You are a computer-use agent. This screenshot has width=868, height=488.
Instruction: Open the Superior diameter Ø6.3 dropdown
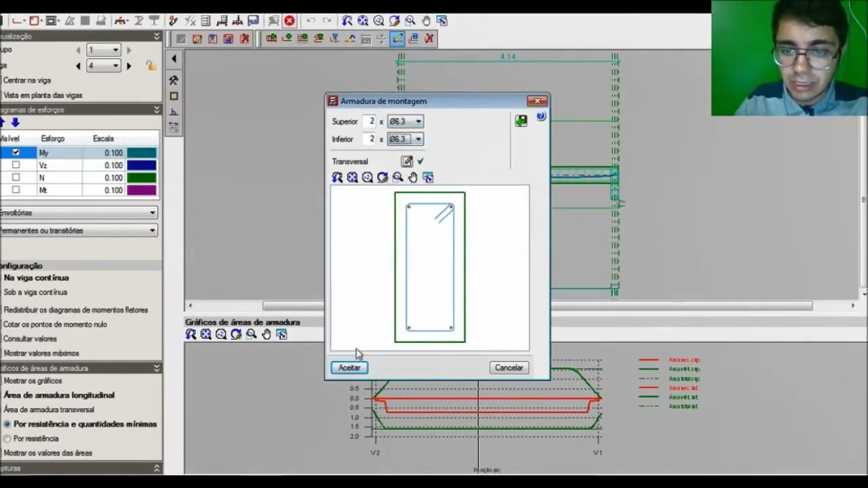click(406, 121)
